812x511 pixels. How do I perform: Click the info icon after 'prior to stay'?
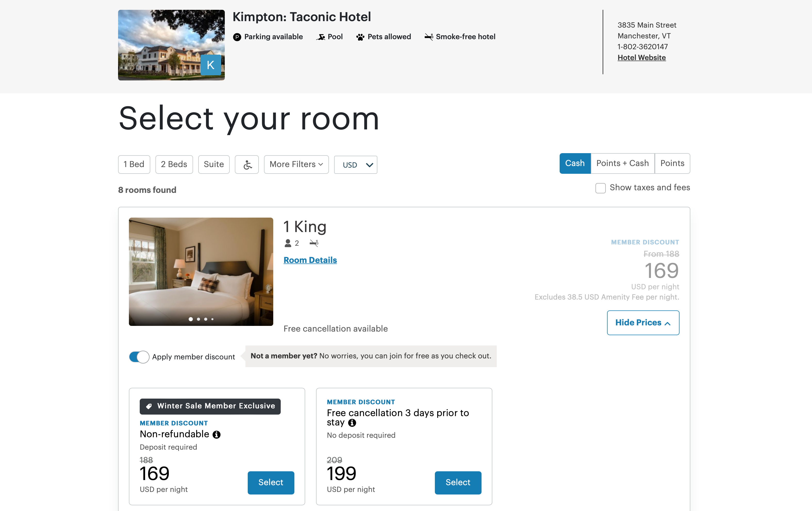tap(352, 423)
